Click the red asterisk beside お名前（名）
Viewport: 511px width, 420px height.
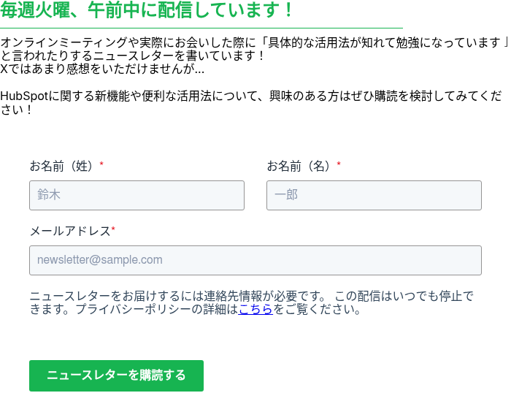(x=339, y=164)
